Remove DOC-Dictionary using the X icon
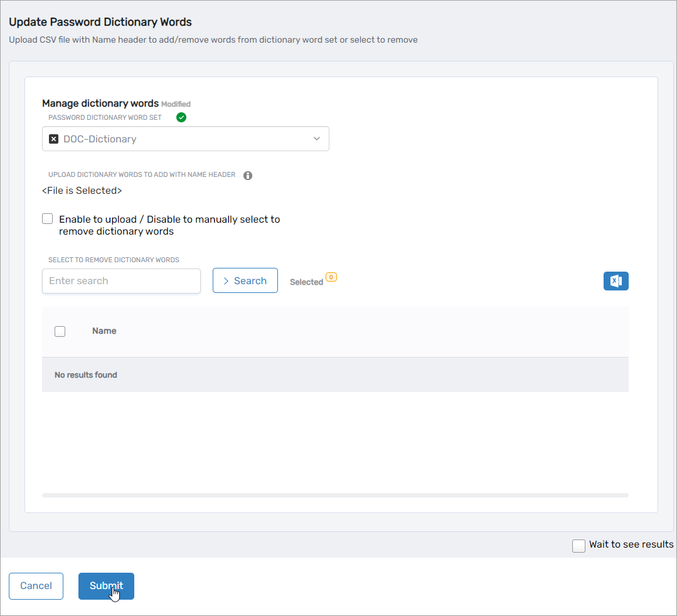The image size is (677, 616). [x=54, y=139]
